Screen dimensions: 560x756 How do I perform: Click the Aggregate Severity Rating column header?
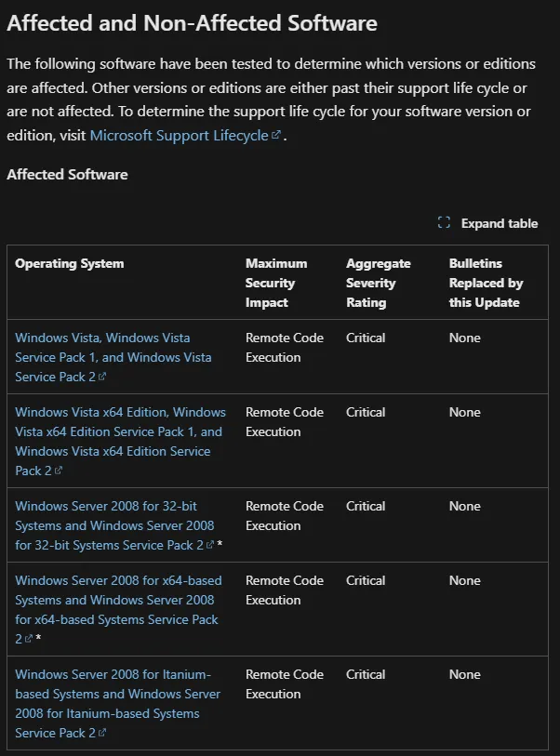(379, 283)
